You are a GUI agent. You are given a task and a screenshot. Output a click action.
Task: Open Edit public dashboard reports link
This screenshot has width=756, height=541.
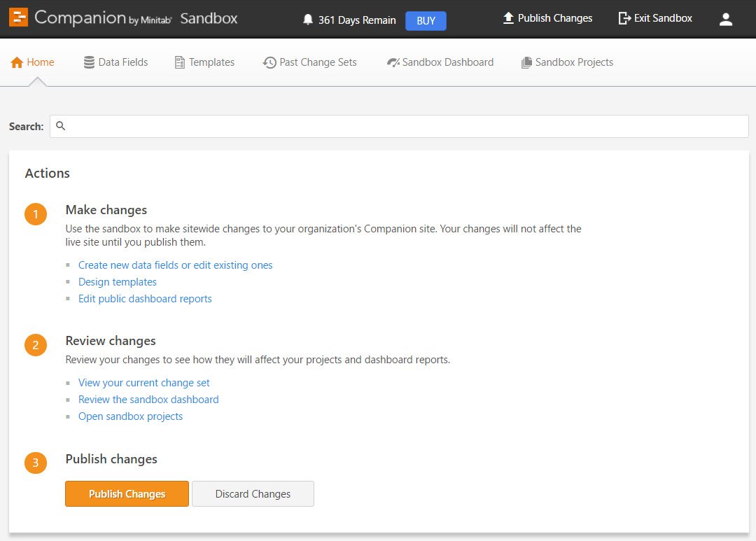click(x=145, y=299)
